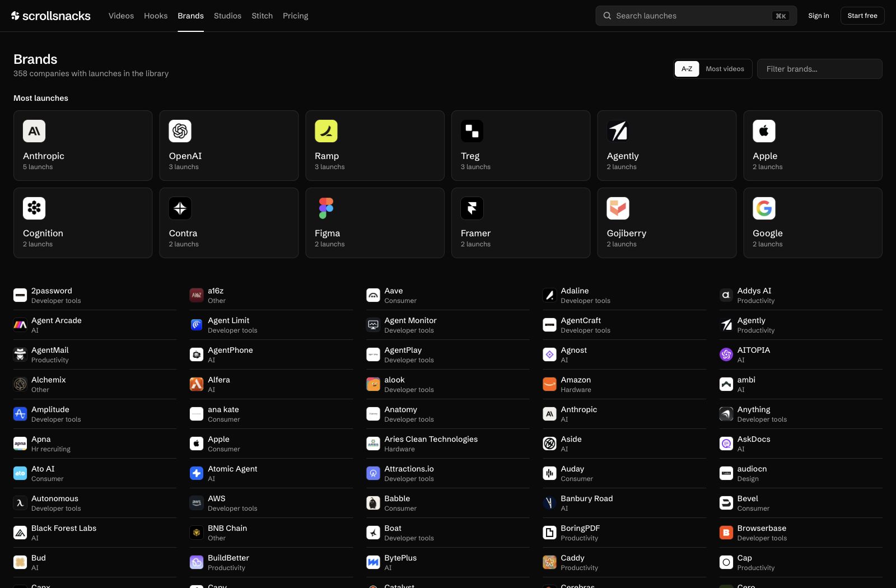896x588 pixels.
Task: Click the search magnifier icon
Action: click(607, 16)
